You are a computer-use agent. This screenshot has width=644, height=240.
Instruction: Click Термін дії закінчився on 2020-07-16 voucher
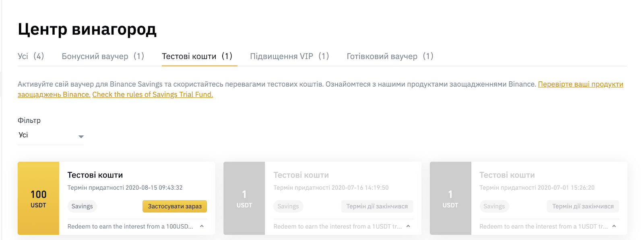(377, 206)
